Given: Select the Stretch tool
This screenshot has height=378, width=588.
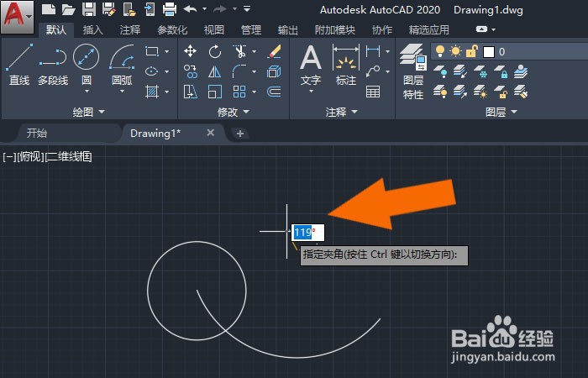Looking at the screenshot, I should (191, 92).
